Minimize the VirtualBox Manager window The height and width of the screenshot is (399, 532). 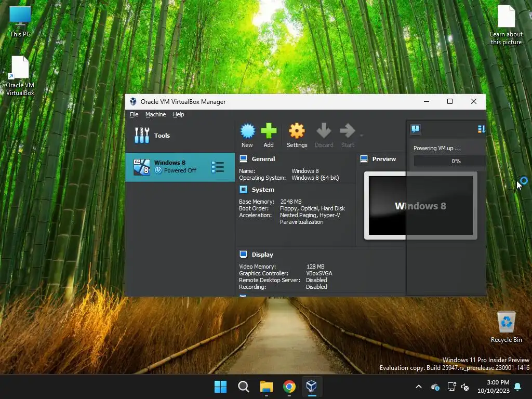[427, 101]
